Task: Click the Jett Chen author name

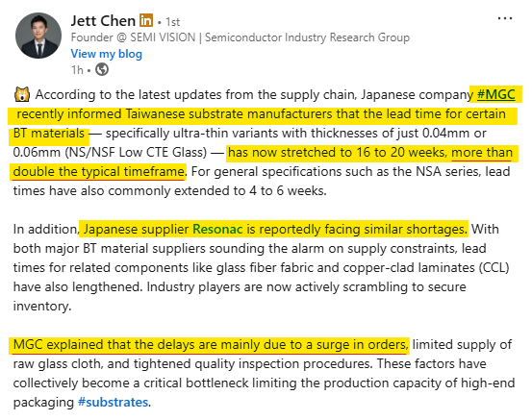Action: 103,21
